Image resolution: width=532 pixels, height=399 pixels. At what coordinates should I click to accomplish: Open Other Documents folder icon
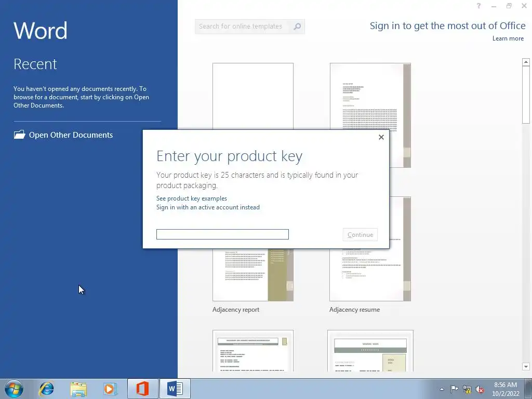19,135
